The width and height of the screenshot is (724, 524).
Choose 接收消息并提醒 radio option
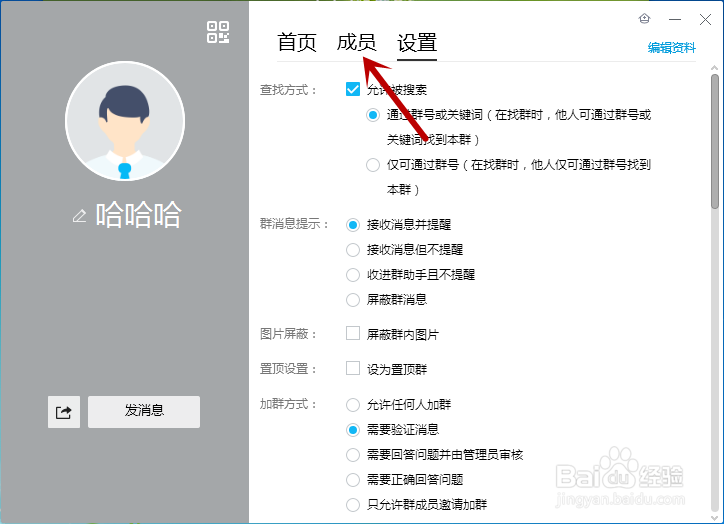[353, 225]
